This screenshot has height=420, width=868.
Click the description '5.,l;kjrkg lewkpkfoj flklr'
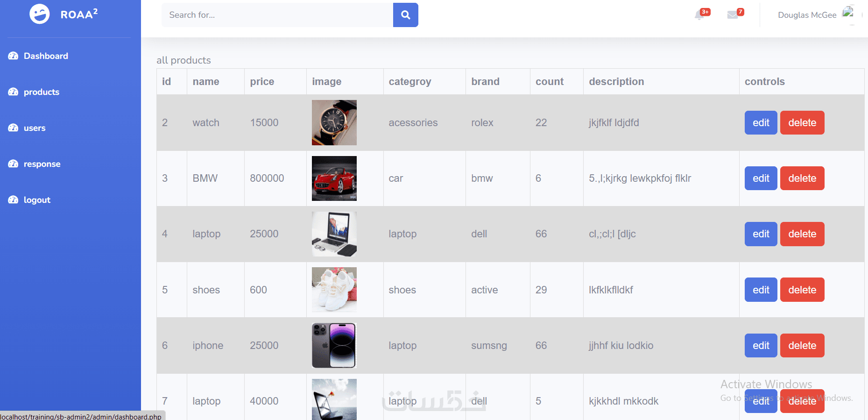pyautogui.click(x=640, y=178)
